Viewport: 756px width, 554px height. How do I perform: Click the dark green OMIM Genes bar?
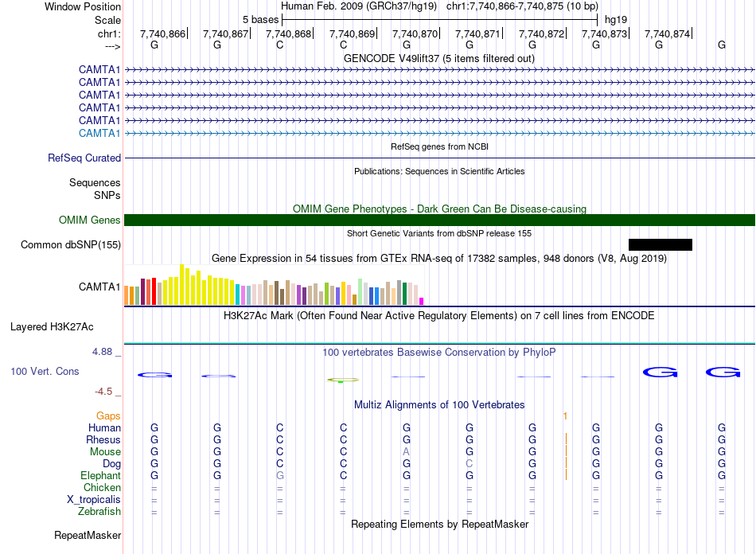[x=439, y=220]
